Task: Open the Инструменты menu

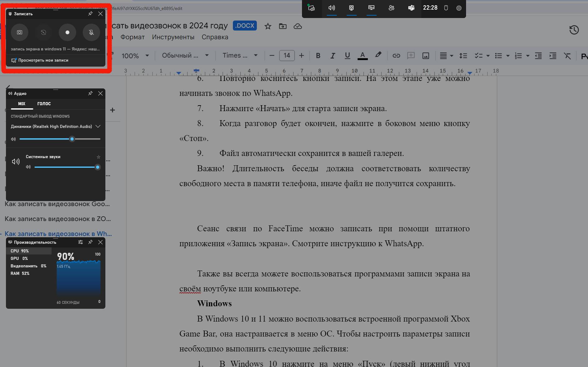Action: [173, 37]
